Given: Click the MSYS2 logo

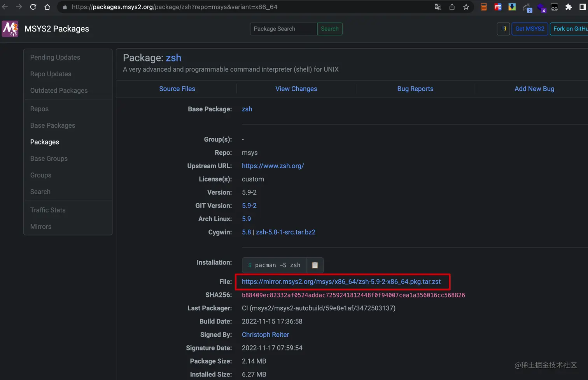Looking at the screenshot, I should pos(10,29).
